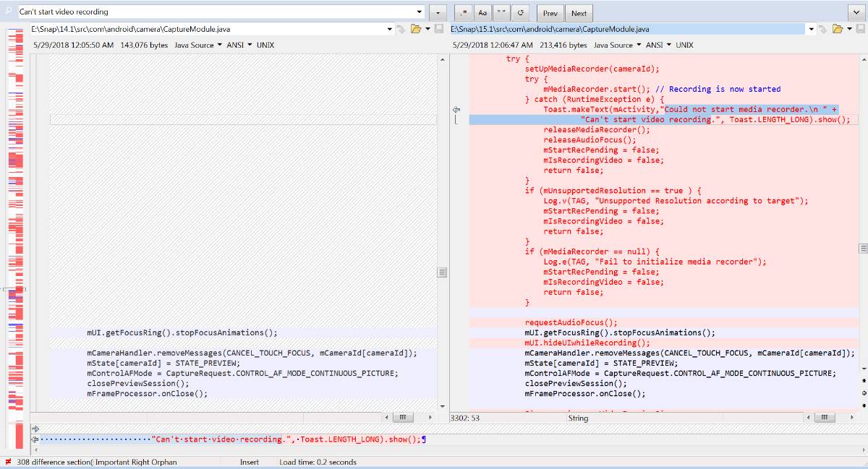The height and width of the screenshot is (469, 868).
Task: Click the difference overview thumbnail map
Action: [14, 238]
